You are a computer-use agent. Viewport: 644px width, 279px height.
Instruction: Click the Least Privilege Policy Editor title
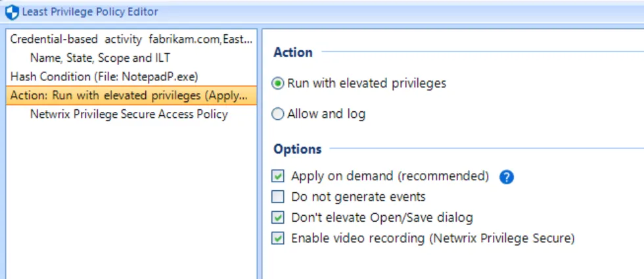coord(90,12)
